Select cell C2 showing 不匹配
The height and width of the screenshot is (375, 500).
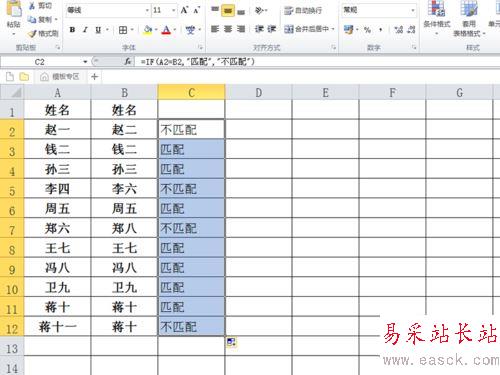click(x=191, y=129)
